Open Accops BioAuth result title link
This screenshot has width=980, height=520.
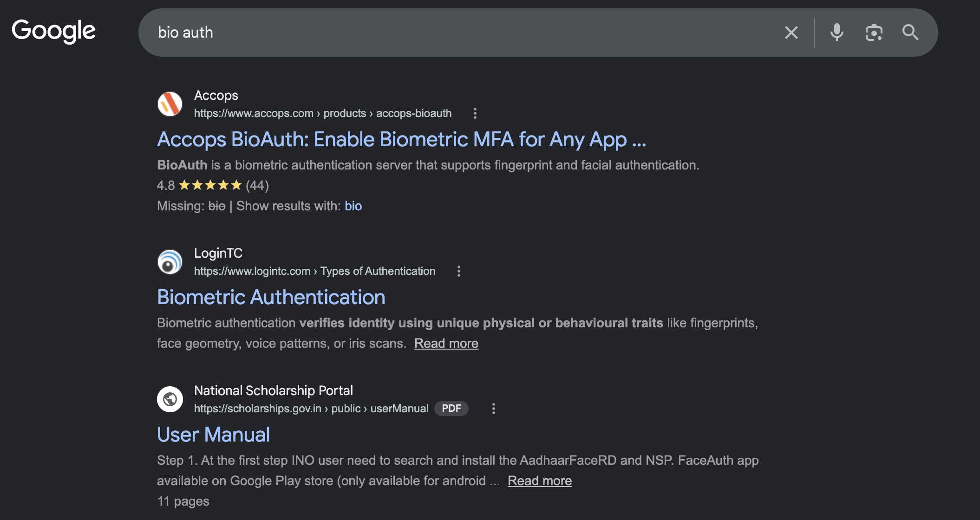(x=401, y=139)
